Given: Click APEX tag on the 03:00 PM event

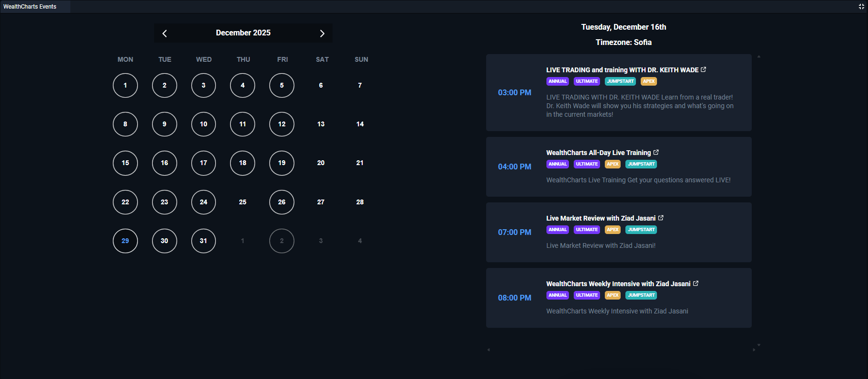Looking at the screenshot, I should (649, 81).
